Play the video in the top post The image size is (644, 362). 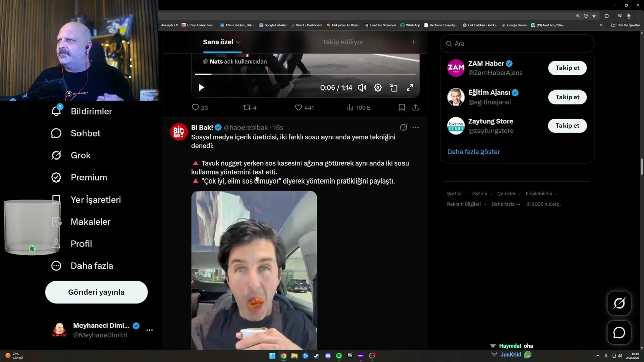(201, 88)
